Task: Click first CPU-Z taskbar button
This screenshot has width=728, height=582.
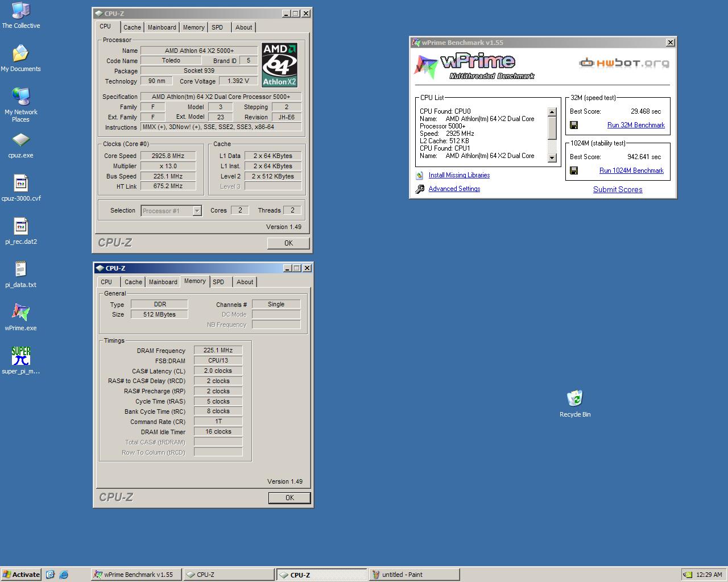Action: click(229, 575)
